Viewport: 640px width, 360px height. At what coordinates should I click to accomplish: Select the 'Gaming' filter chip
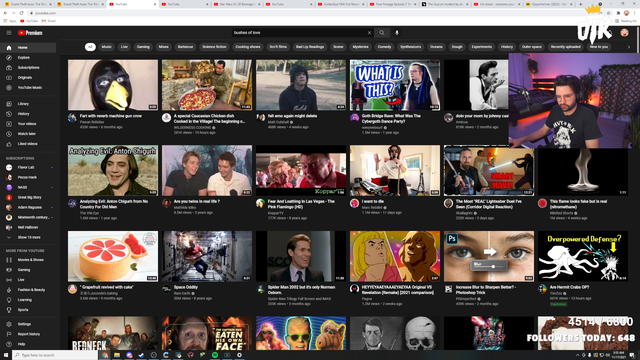[x=143, y=47]
